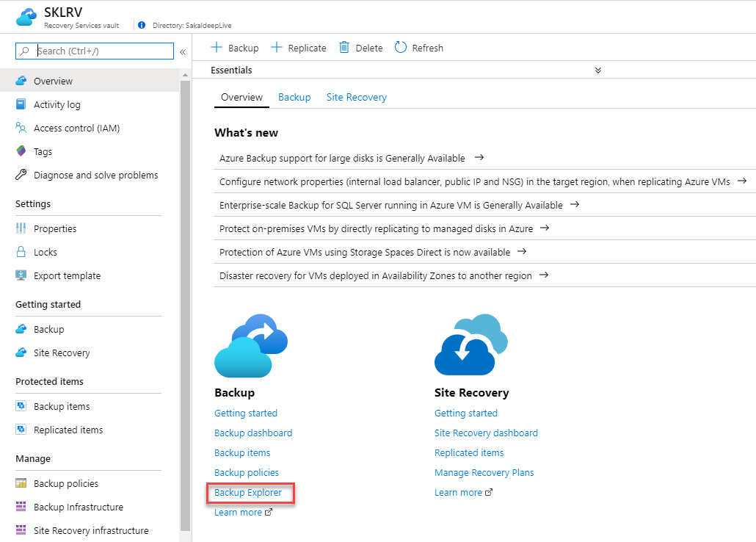Click the Backup policies table icon
Screen dimensions: 756x542
pyautogui.click(x=21, y=483)
